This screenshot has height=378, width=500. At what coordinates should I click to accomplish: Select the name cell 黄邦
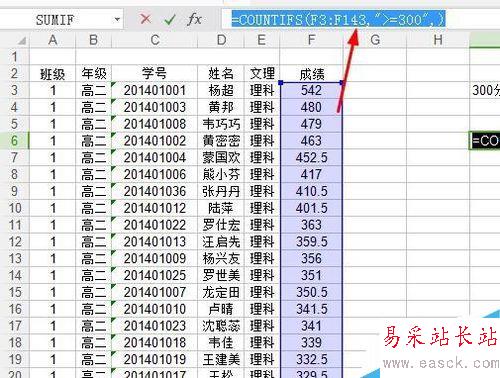(221, 107)
